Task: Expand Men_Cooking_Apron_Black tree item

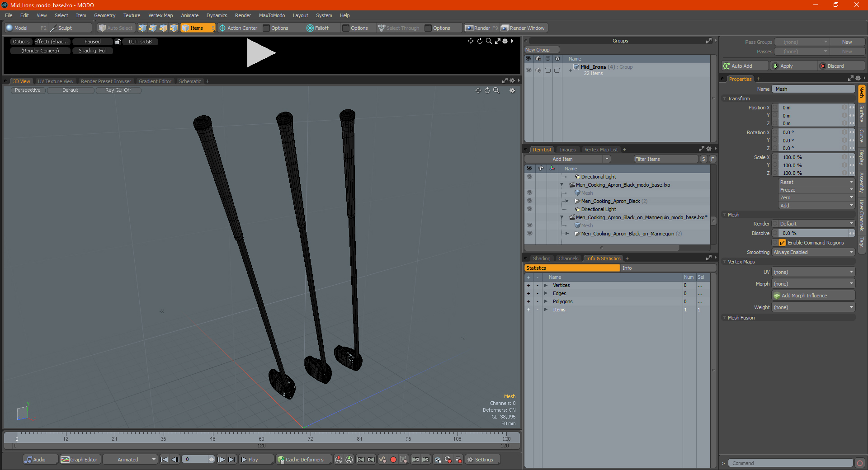Action: pyautogui.click(x=567, y=201)
